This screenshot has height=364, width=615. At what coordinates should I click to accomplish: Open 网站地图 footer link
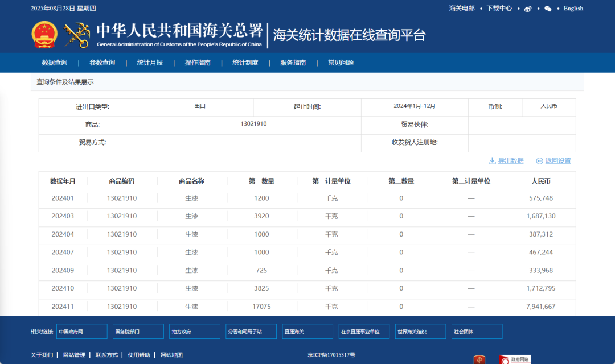[171, 355]
